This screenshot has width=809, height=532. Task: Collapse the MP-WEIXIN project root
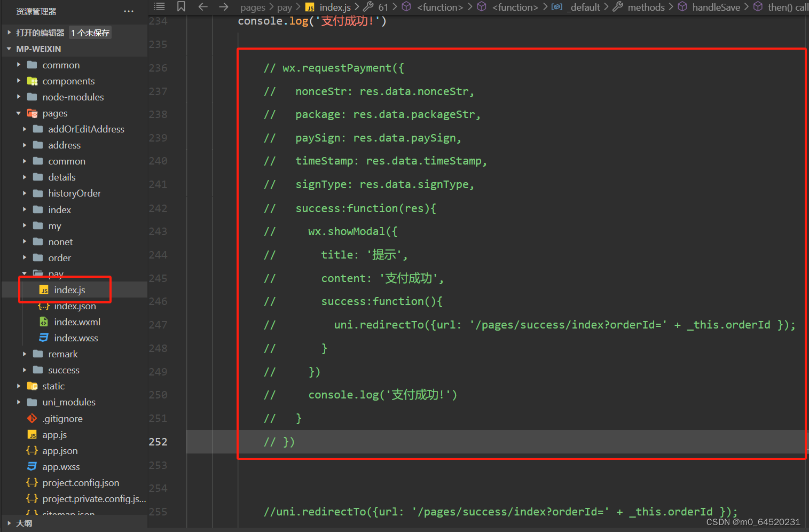coord(9,49)
